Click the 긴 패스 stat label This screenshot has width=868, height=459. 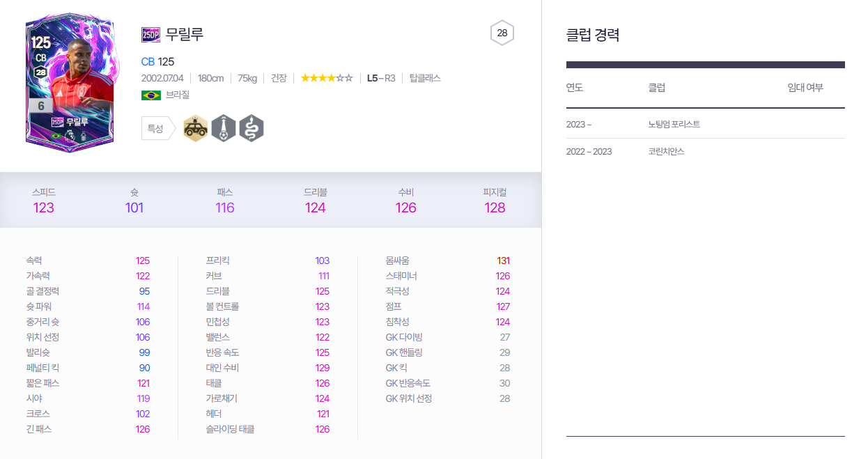point(39,429)
